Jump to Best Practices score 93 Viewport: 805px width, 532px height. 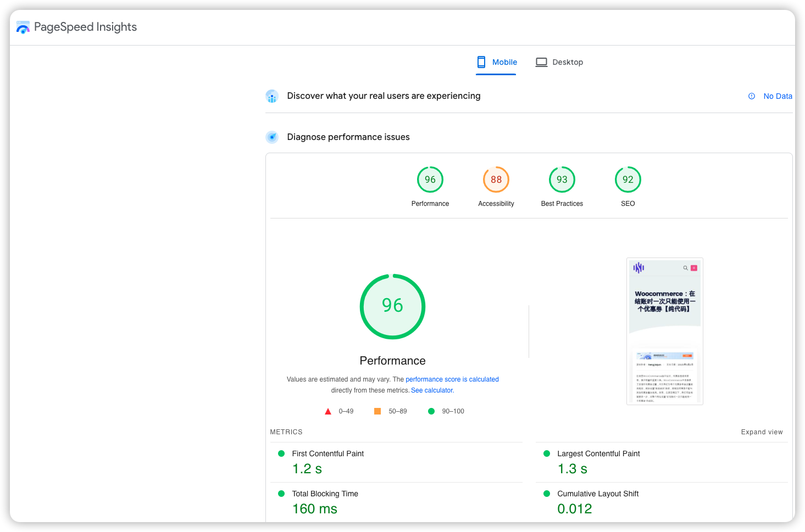pyautogui.click(x=562, y=180)
